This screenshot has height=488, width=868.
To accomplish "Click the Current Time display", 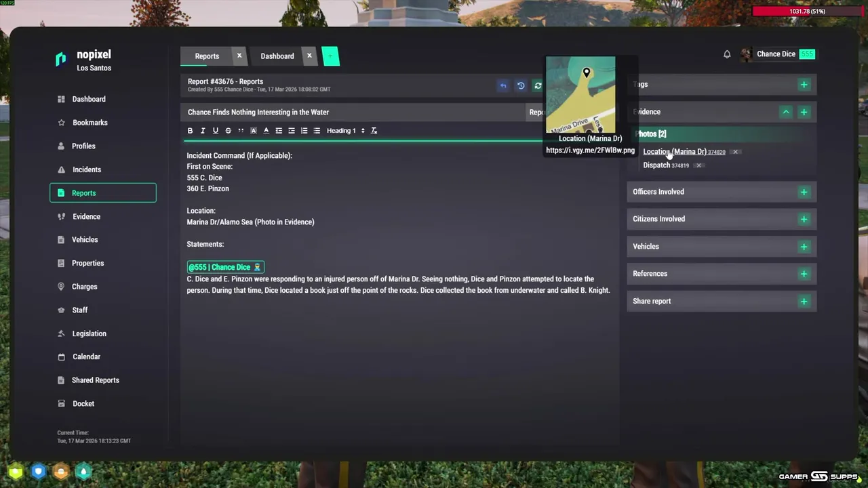I will 94,437.
